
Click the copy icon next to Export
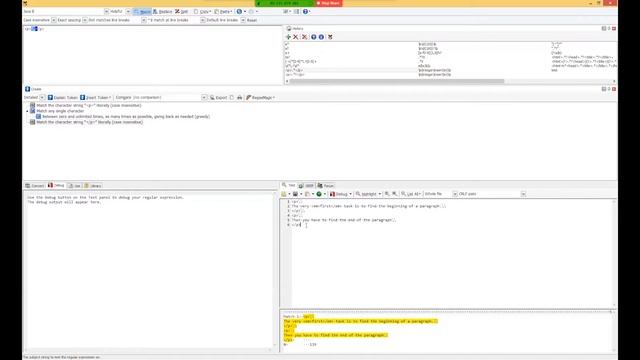pyautogui.click(x=232, y=98)
